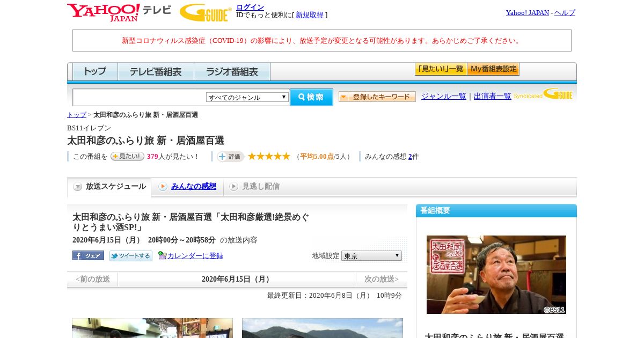
Task: Open the My番組表設定 button
Action: (493, 69)
